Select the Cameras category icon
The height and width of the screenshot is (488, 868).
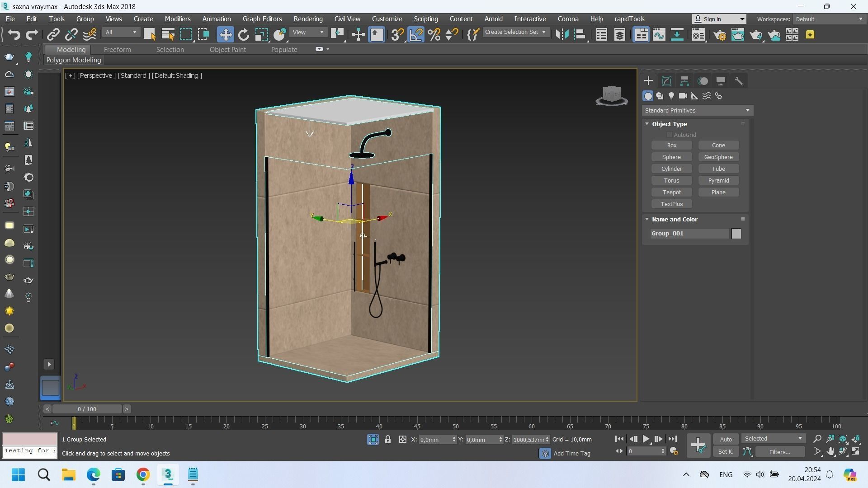pyautogui.click(x=683, y=96)
